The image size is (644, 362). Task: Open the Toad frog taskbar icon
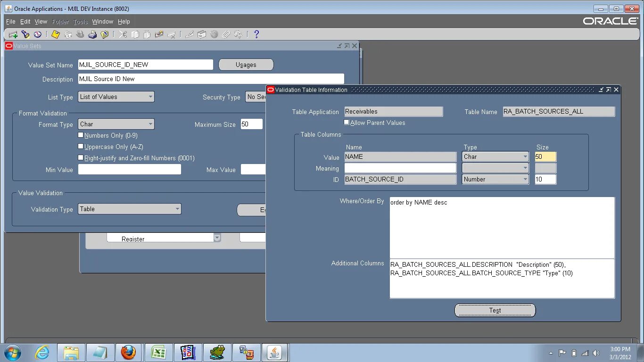point(217,353)
